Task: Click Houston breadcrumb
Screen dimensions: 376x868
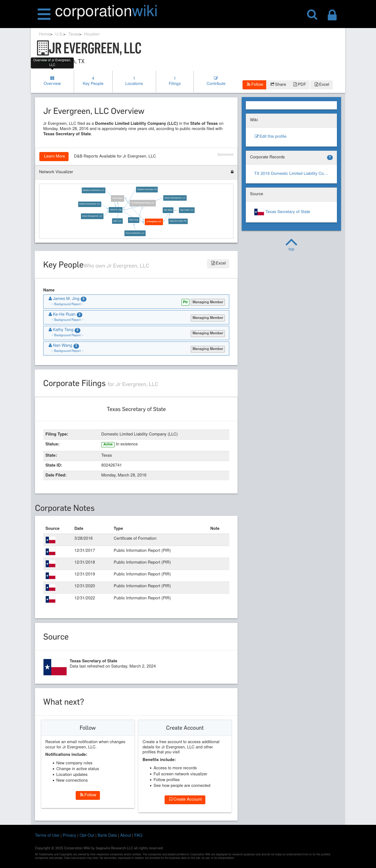Action: (92, 34)
